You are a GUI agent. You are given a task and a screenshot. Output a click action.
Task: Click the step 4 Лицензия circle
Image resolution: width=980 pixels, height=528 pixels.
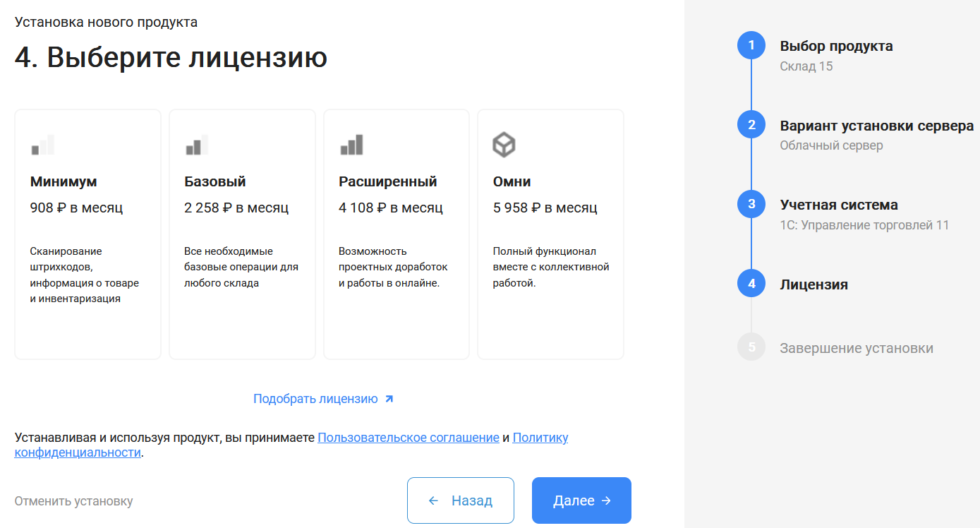point(751,284)
